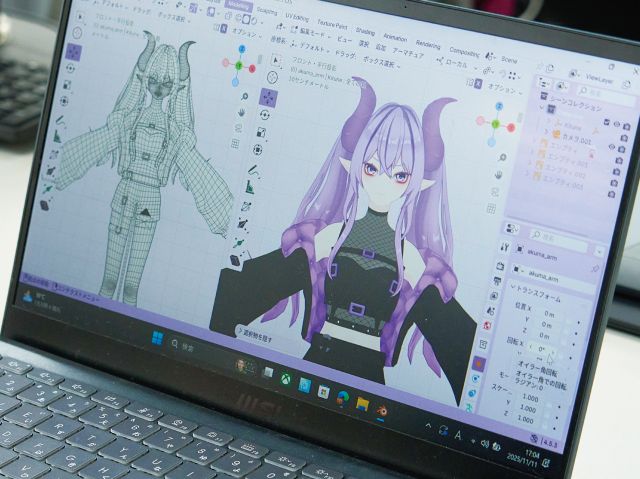Toggle the exclude checkbox in the collection row
This screenshot has width=640, height=479.
[607, 122]
